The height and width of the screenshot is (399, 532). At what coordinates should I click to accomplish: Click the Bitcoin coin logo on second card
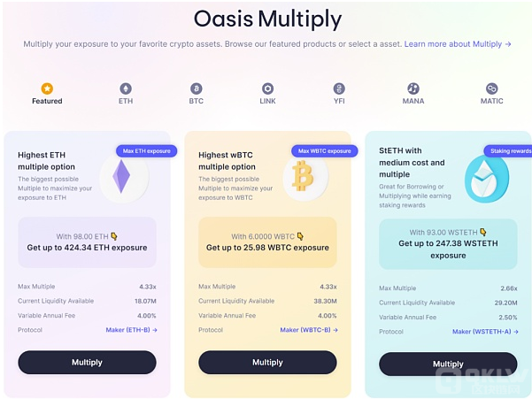point(304,176)
